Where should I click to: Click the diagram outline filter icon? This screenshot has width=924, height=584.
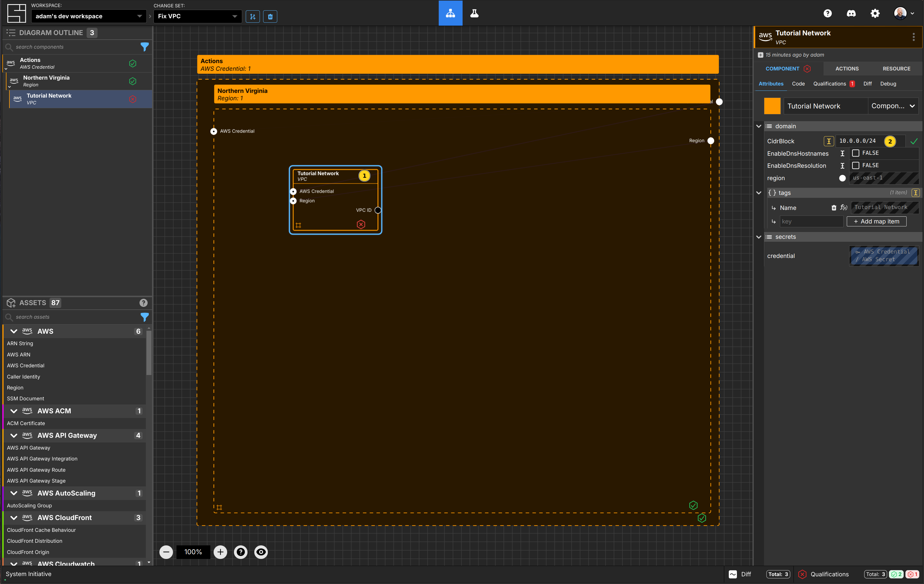[144, 47]
